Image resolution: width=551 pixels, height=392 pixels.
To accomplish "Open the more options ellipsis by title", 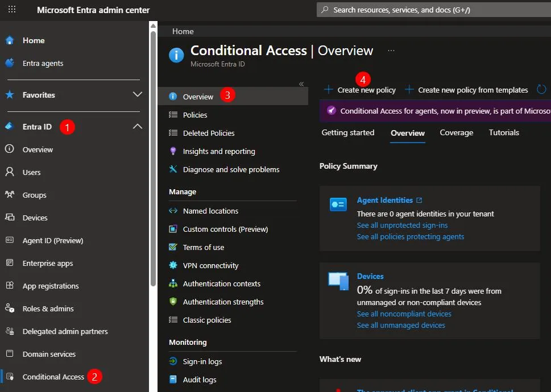I will click(391, 51).
